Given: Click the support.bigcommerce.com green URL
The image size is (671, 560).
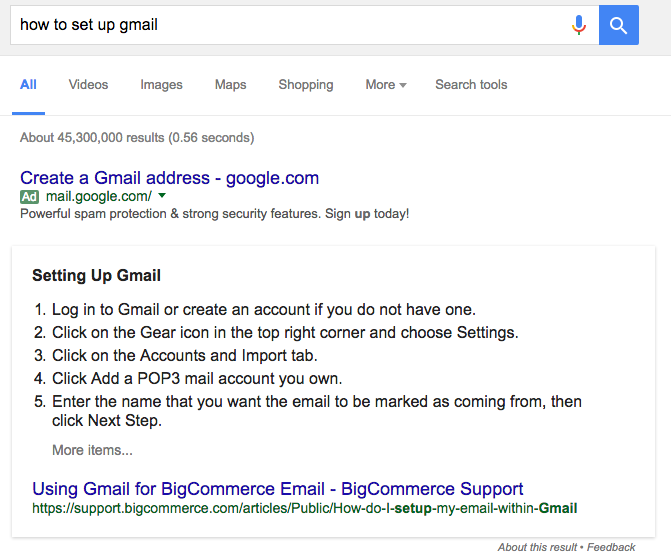Looking at the screenshot, I should (x=305, y=508).
